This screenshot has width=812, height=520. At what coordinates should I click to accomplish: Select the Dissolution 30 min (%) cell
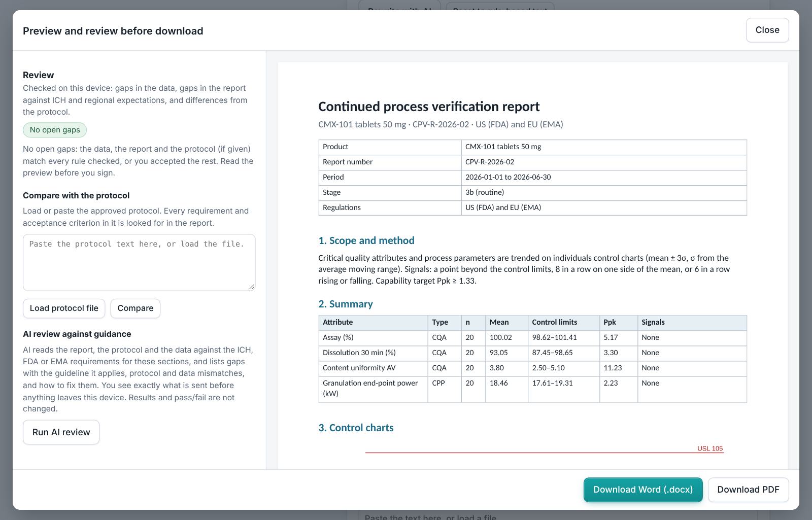(373, 353)
